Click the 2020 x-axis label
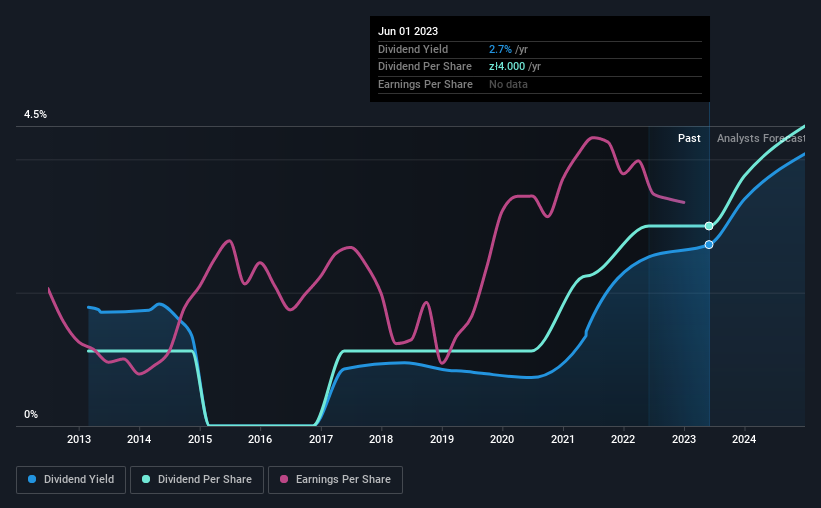Screen dimensions: 821x508 pyautogui.click(x=502, y=439)
